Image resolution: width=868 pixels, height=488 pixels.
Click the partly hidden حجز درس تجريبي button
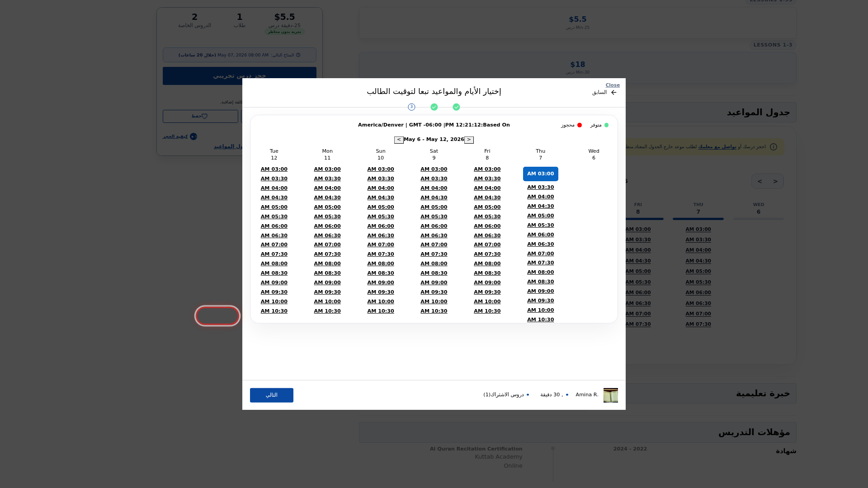tap(240, 76)
